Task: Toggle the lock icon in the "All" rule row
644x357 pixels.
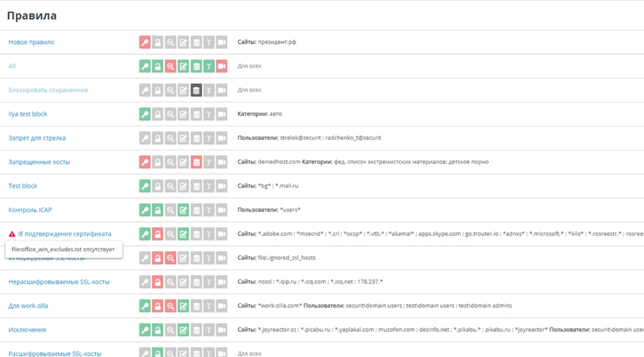Action: pyautogui.click(x=157, y=66)
